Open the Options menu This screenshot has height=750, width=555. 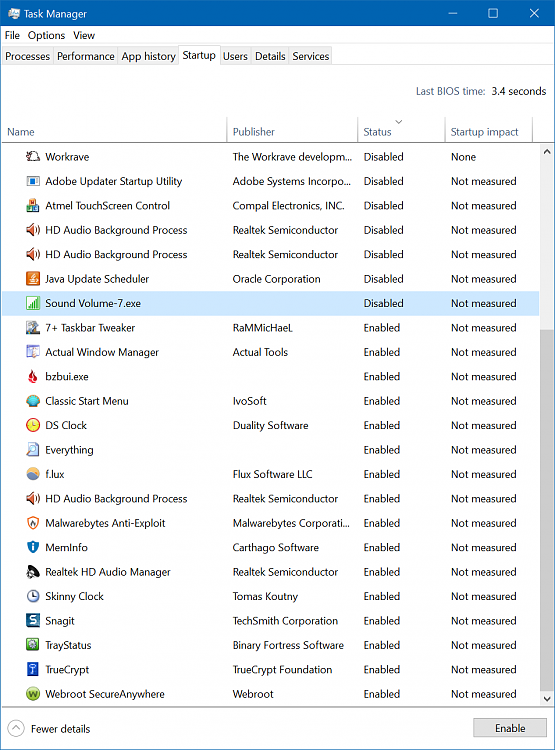point(46,35)
